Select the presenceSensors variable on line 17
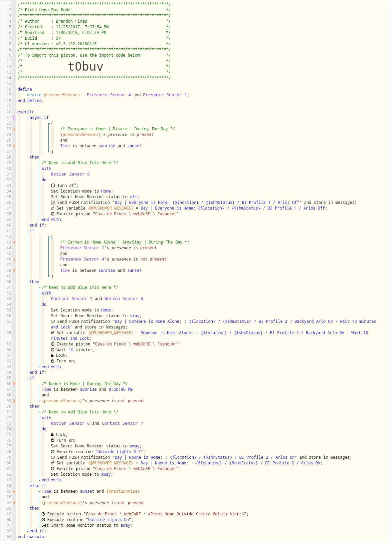This screenshot has width=392, height=544. 62,95
